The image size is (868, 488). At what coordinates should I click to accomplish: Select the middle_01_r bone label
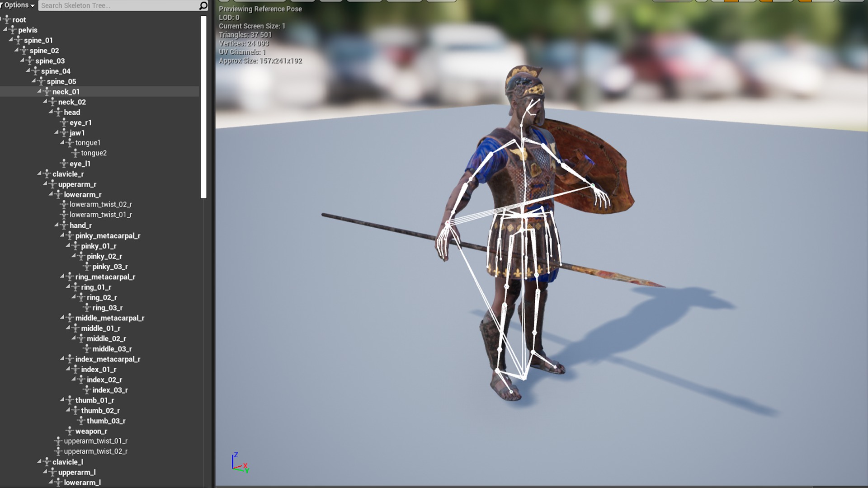click(x=101, y=328)
